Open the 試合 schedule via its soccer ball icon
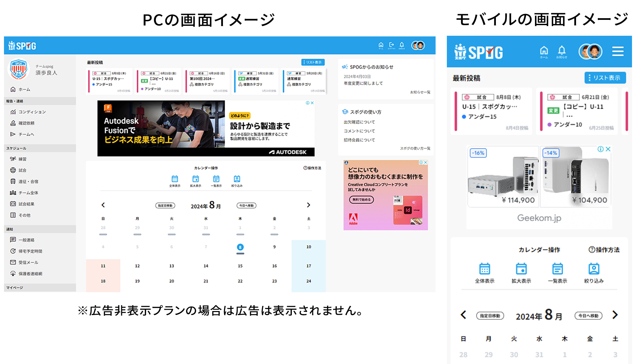This screenshot has width=636, height=364. (x=13, y=170)
